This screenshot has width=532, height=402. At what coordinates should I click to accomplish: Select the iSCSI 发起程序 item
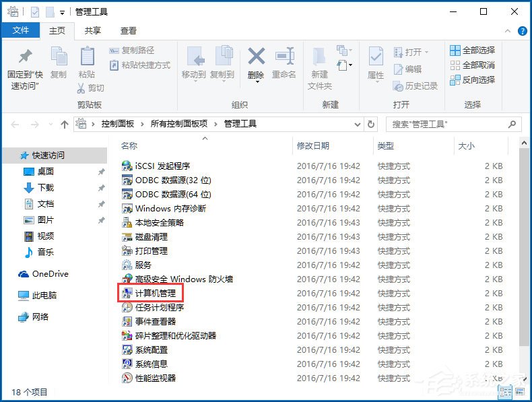[x=156, y=166]
